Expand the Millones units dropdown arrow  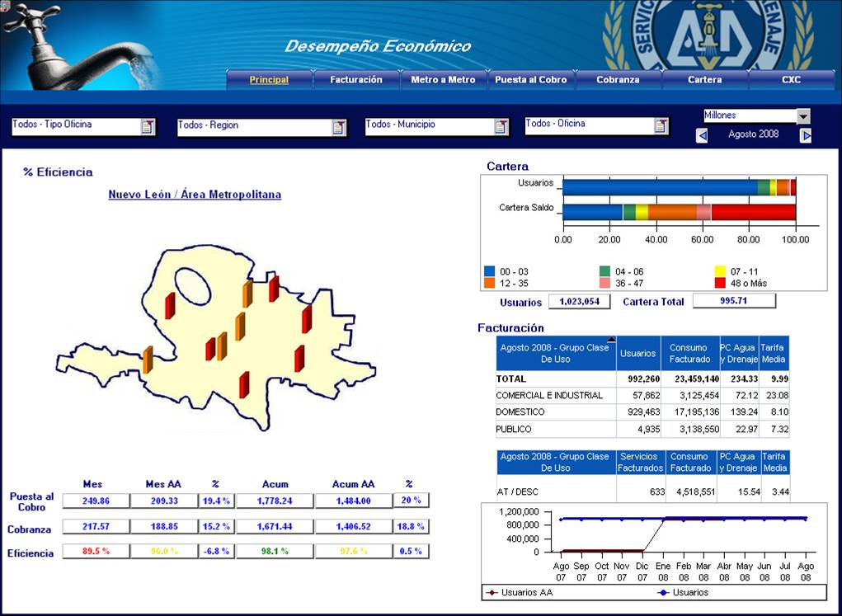click(x=803, y=116)
